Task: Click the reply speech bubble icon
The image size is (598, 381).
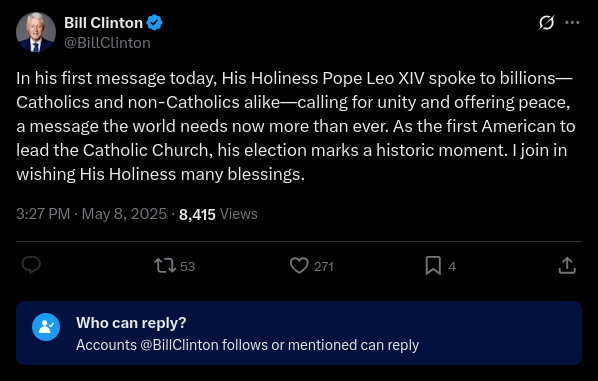Action: (x=31, y=265)
